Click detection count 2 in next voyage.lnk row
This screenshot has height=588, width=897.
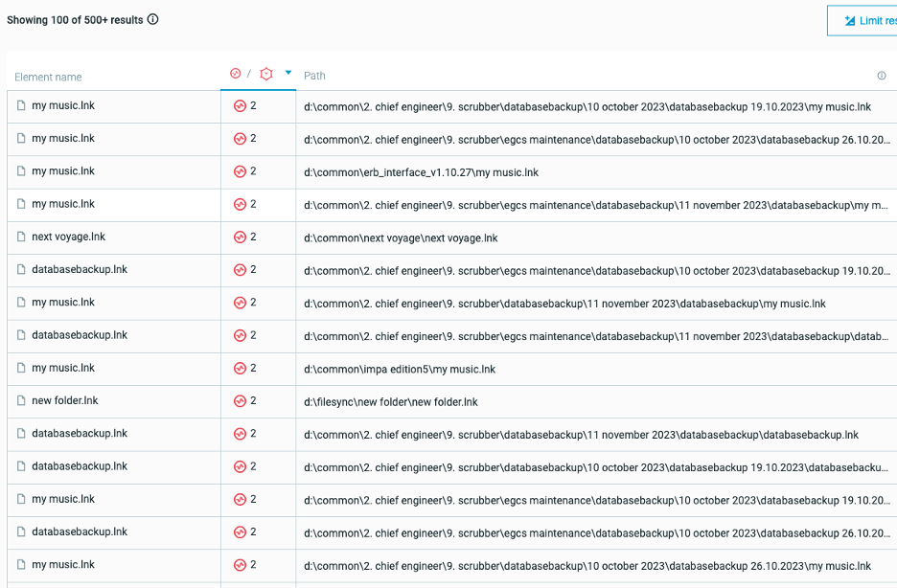[253, 237]
